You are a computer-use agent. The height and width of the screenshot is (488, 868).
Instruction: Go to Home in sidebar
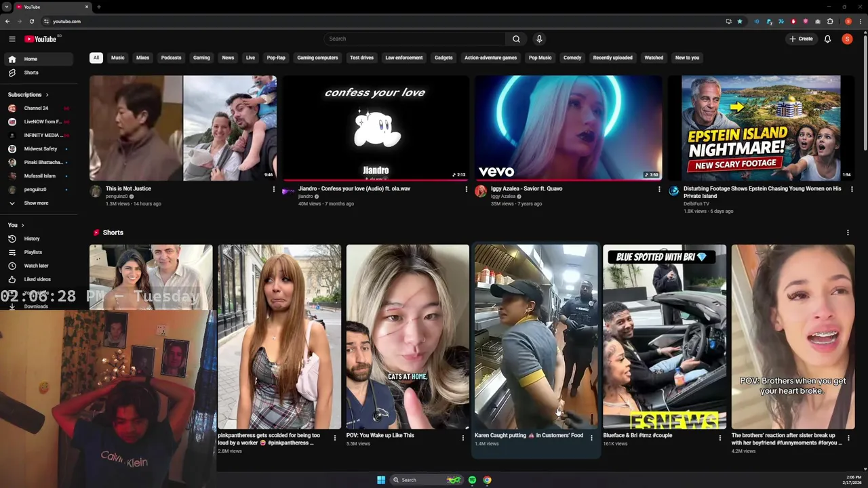point(38,59)
